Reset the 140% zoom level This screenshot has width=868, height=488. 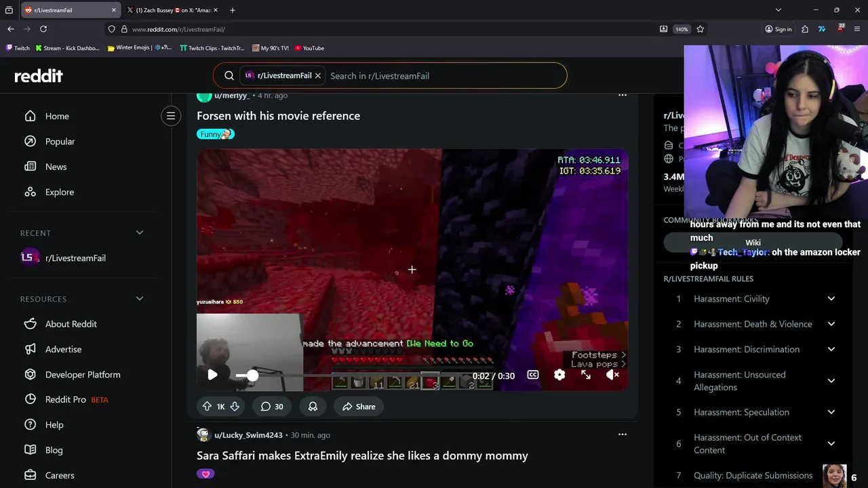[682, 29]
